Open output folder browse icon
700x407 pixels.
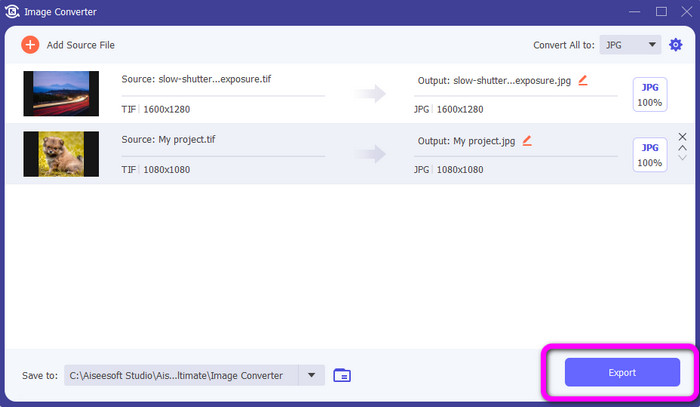[342, 375]
